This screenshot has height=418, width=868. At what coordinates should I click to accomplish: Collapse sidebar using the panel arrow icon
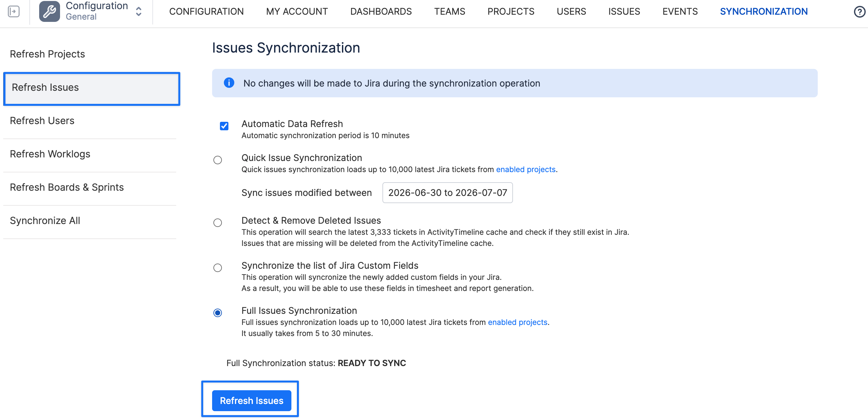pos(13,11)
